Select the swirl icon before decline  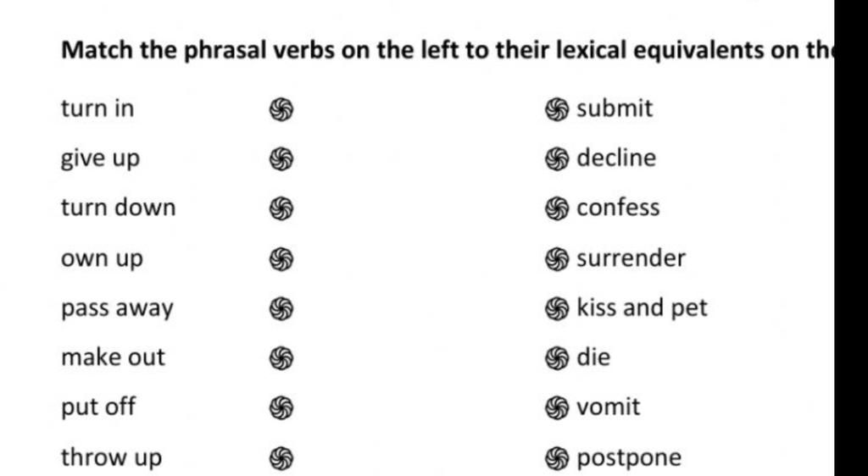tap(557, 159)
